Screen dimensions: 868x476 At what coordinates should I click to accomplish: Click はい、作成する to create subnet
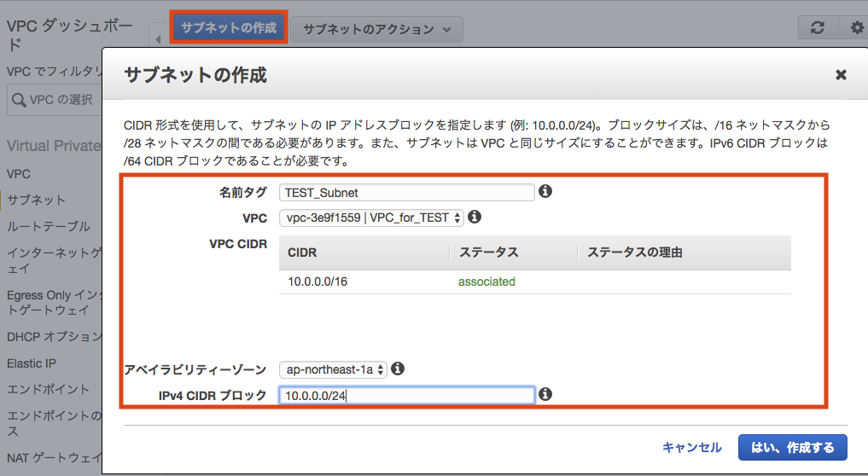coord(793,447)
